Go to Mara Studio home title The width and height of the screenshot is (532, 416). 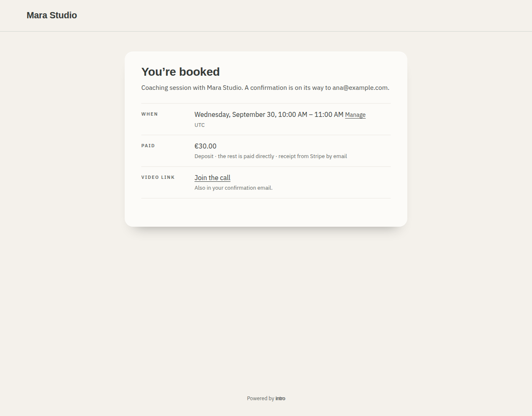tap(52, 15)
